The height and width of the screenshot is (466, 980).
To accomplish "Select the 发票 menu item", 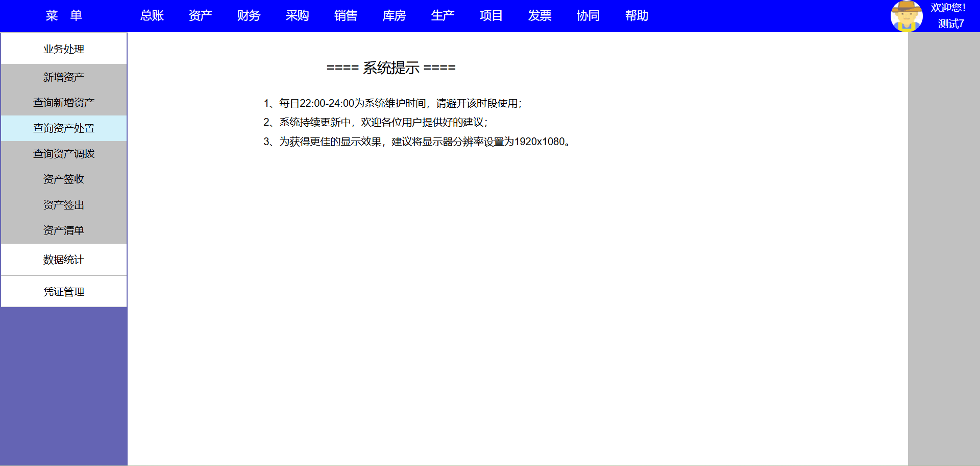I will pyautogui.click(x=540, y=16).
